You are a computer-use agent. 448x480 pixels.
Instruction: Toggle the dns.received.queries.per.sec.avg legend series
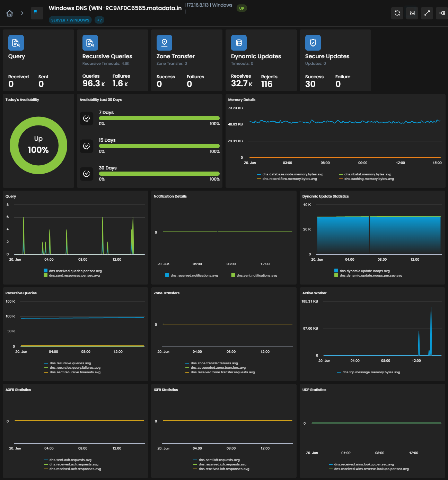[x=73, y=271]
